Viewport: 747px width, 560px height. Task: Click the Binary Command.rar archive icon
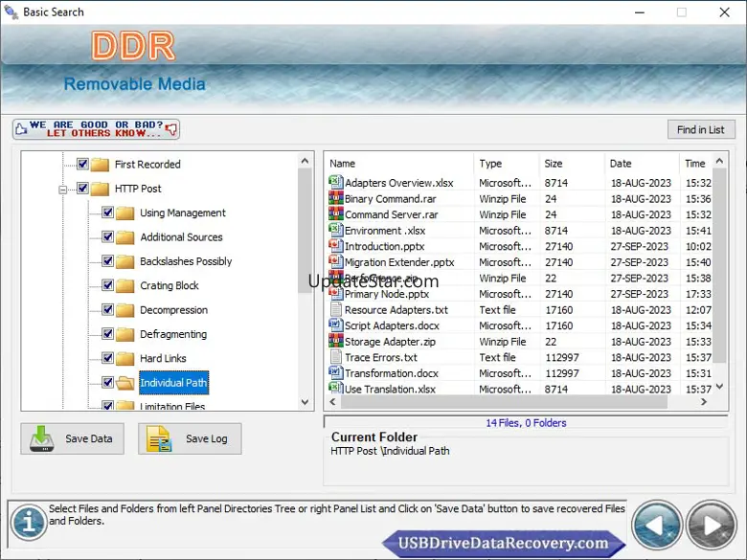[335, 199]
